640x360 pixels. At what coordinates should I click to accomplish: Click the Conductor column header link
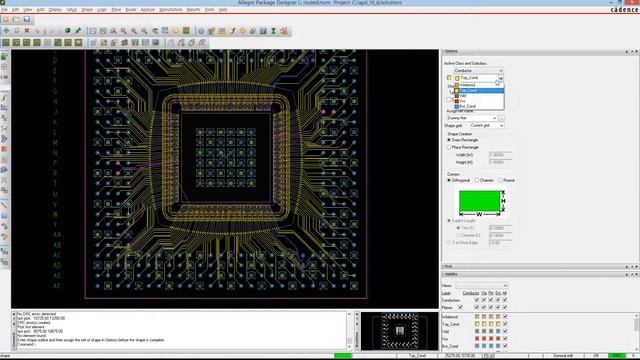click(471, 293)
